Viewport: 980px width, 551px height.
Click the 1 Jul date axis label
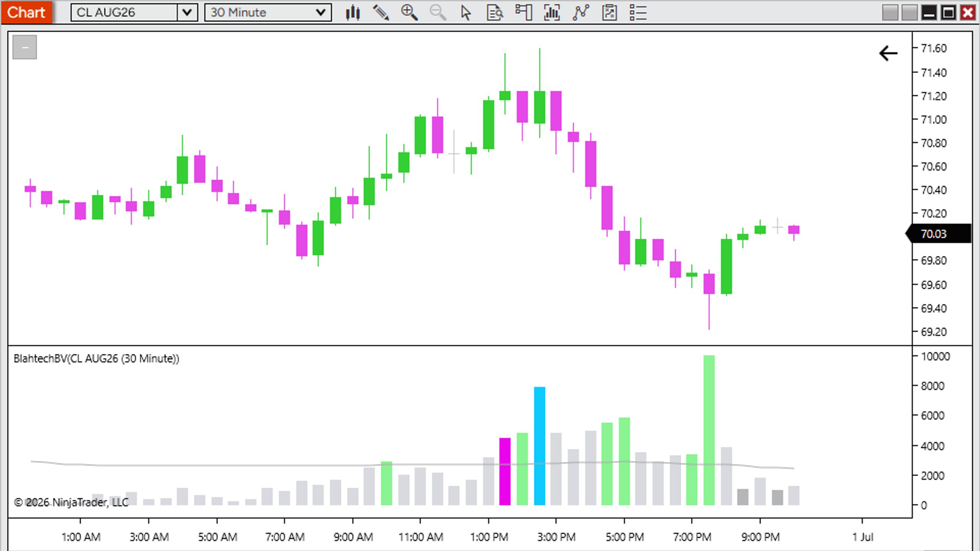tap(862, 537)
